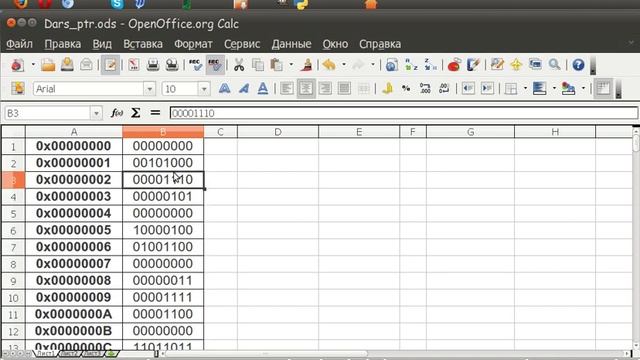This screenshot has height=360, width=640.
Task: Insert a Chart icon
Action: click(454, 65)
